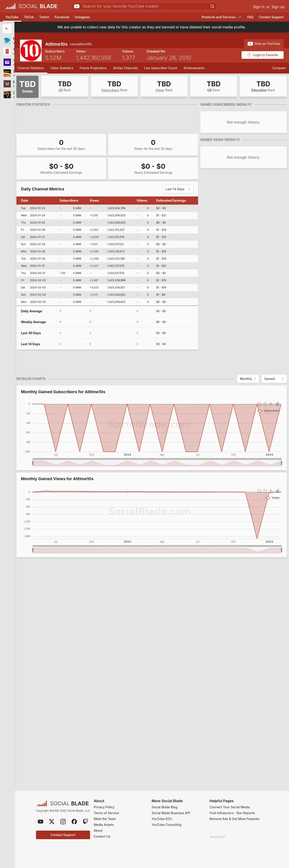Click the 2024-02-01 date cell
Screen dimensions: 289x868
(x=37, y=273)
